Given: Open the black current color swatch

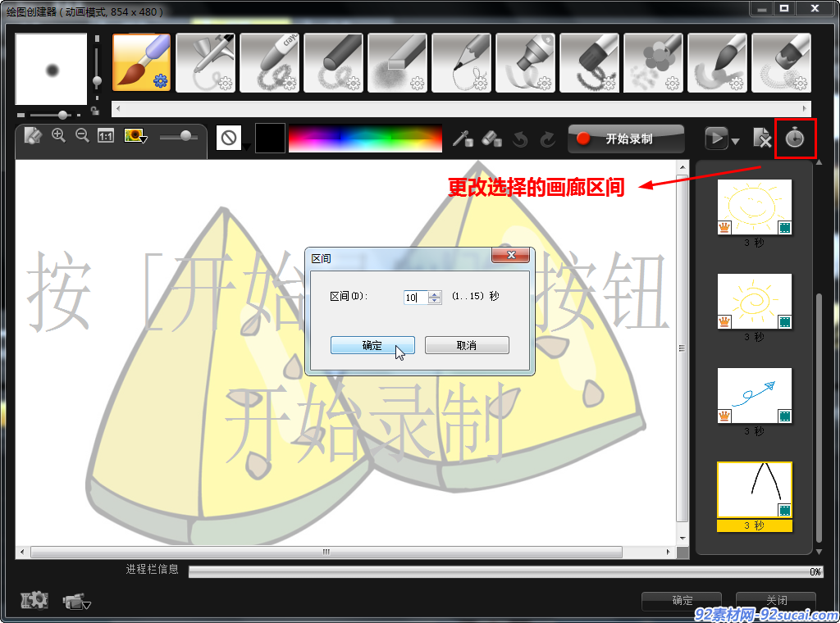Looking at the screenshot, I should (270, 138).
